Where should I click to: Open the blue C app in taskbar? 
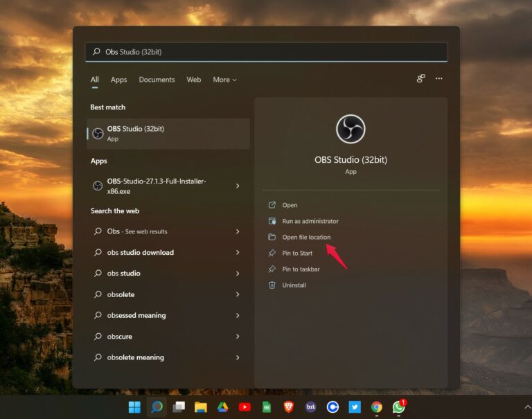click(x=332, y=407)
